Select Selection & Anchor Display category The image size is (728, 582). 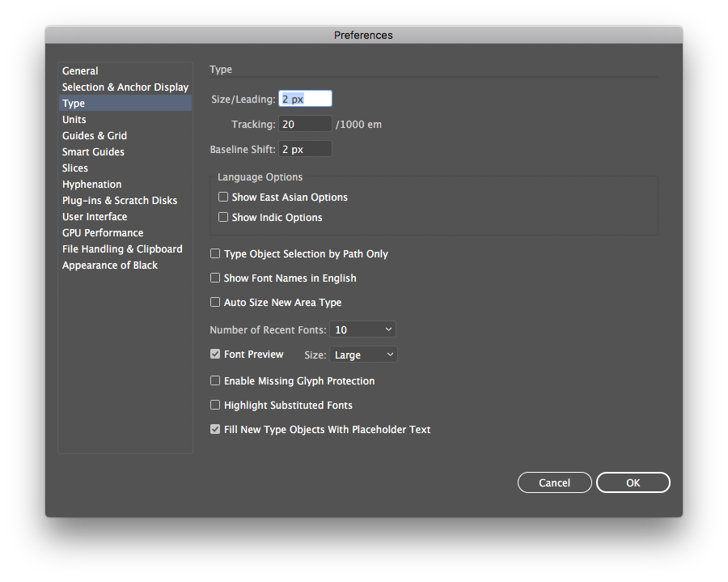point(125,87)
